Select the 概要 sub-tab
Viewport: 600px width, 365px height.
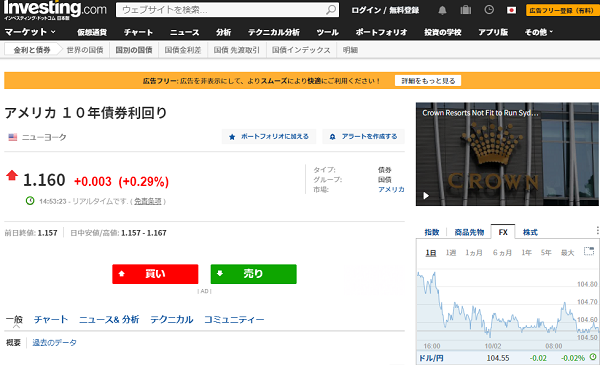(x=13, y=342)
